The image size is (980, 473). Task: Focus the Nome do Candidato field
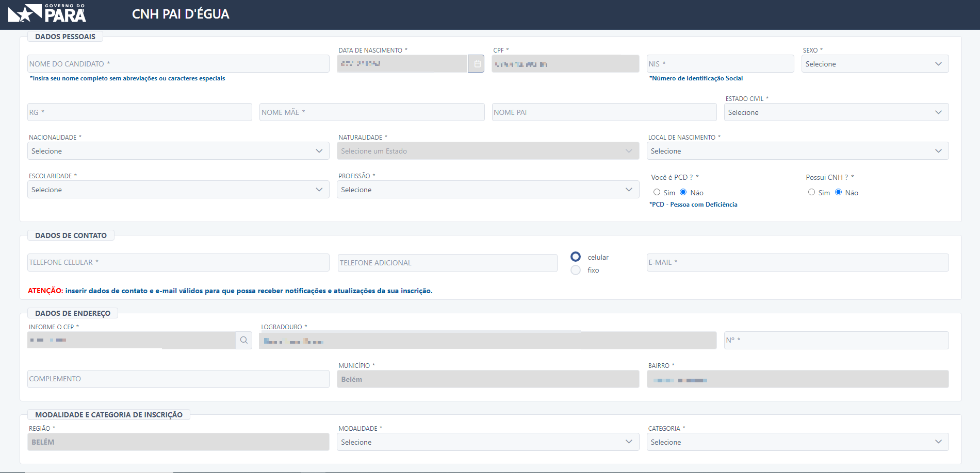tap(178, 64)
